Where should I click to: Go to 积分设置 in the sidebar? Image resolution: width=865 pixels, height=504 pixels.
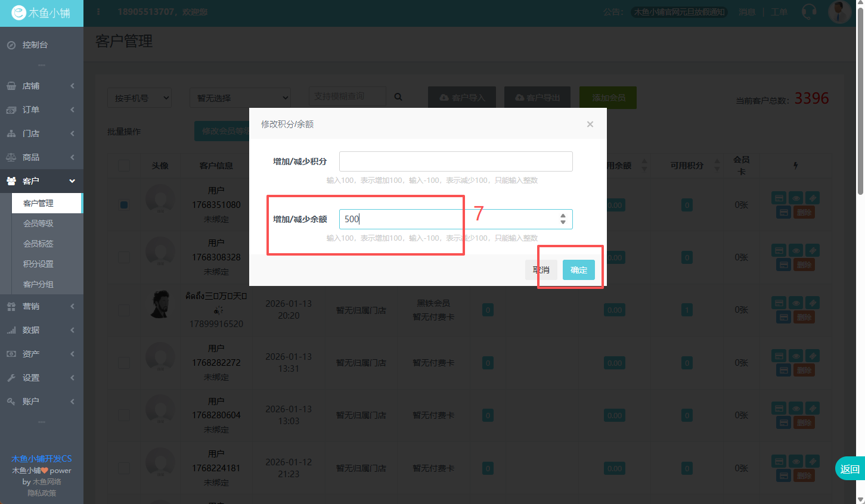pos(38,264)
